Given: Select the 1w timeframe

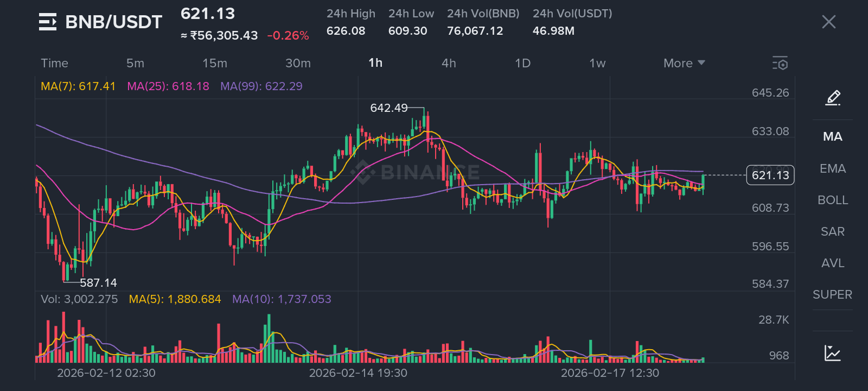Looking at the screenshot, I should coord(597,63).
